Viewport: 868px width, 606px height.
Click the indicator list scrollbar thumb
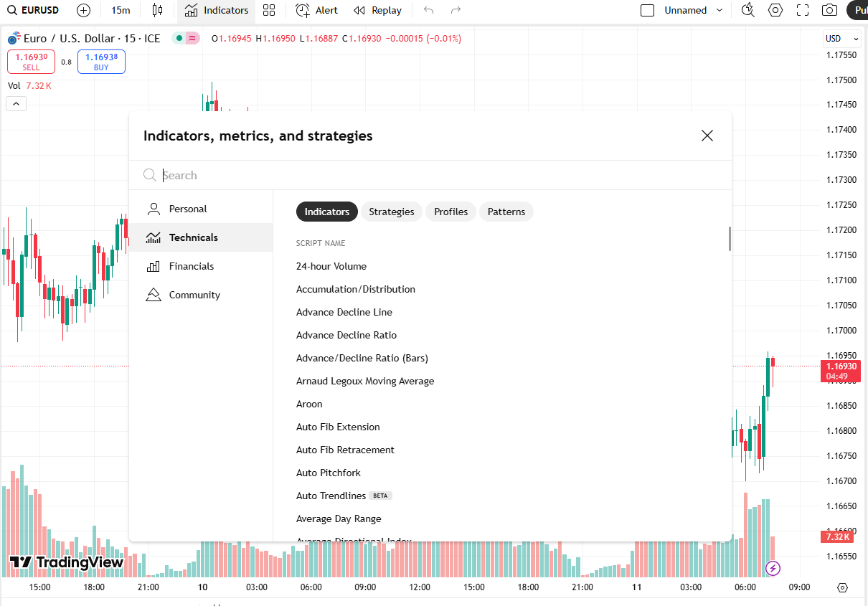pyautogui.click(x=730, y=239)
